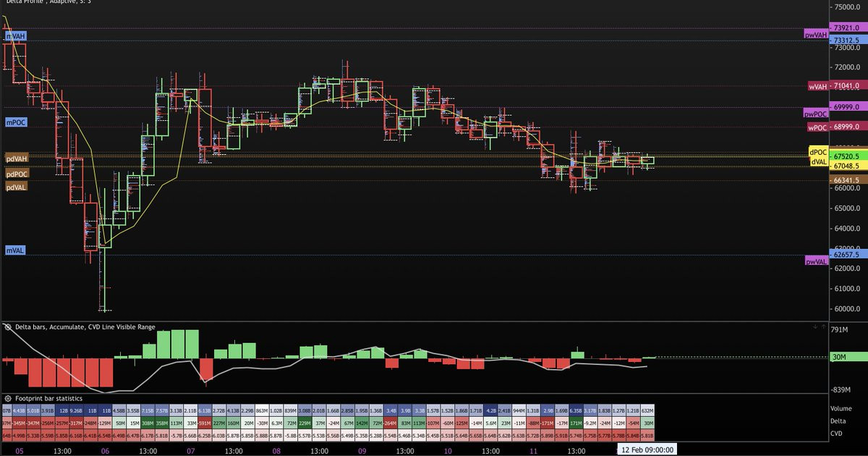Click the -839M delta scale value
This screenshot has height=456, width=868.
[841, 389]
